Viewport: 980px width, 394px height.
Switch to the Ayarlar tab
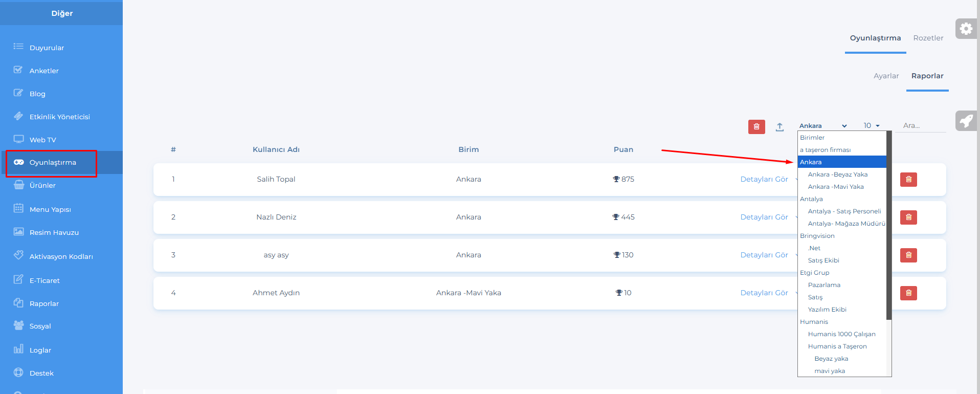(886, 76)
